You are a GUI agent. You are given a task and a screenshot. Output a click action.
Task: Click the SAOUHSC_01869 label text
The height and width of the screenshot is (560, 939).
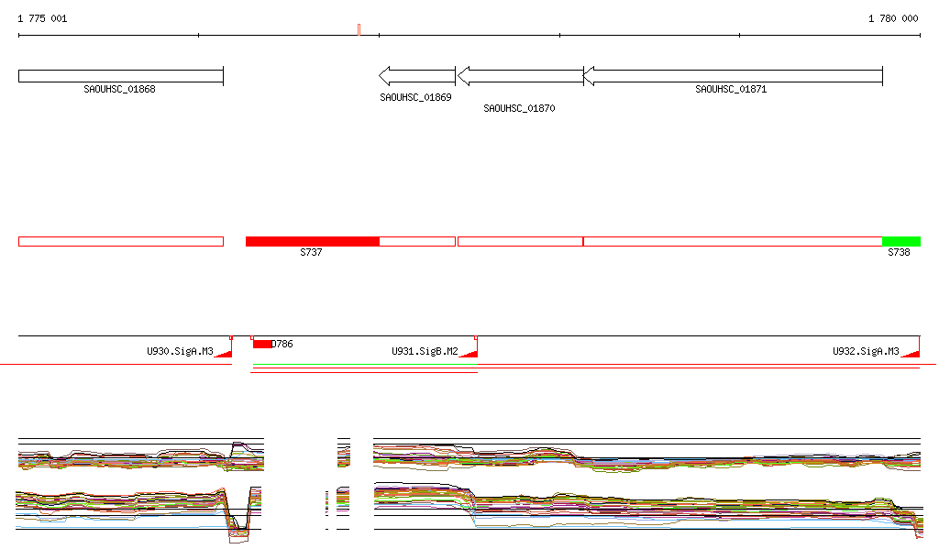[415, 97]
